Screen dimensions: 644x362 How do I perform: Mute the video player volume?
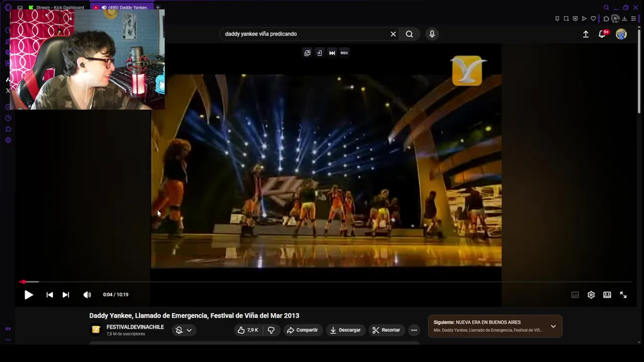tap(87, 295)
